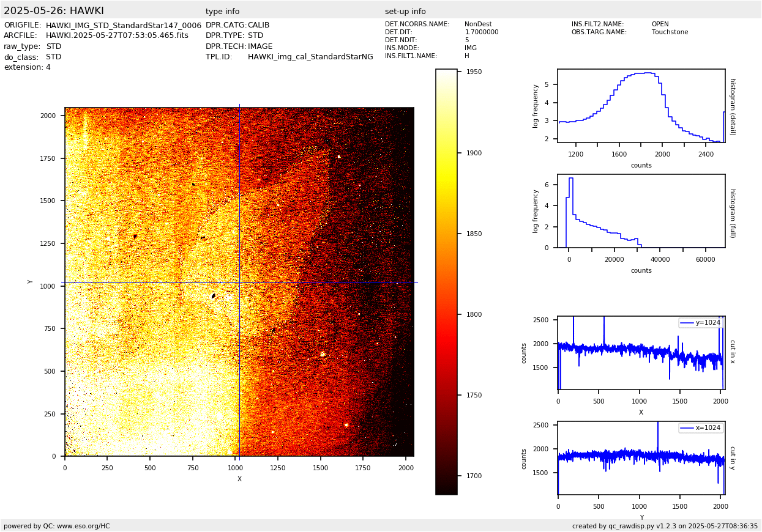
Task: Click the 'type info' header
Action: (222, 12)
